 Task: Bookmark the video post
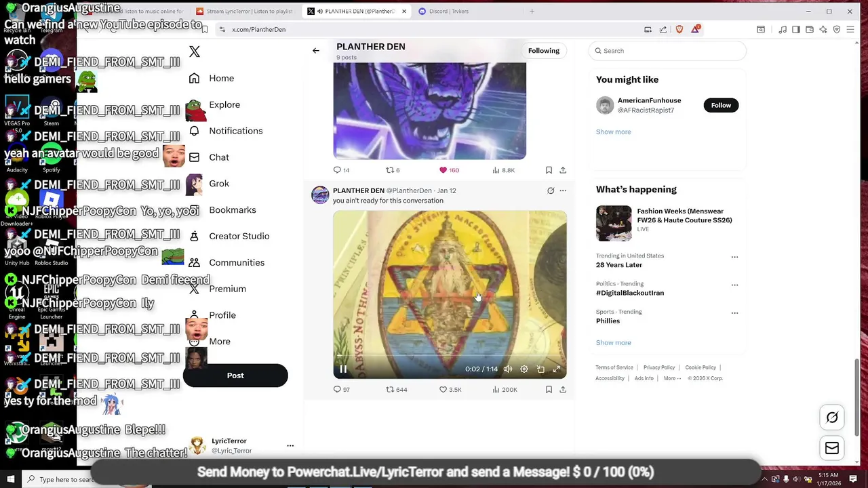pos(549,390)
